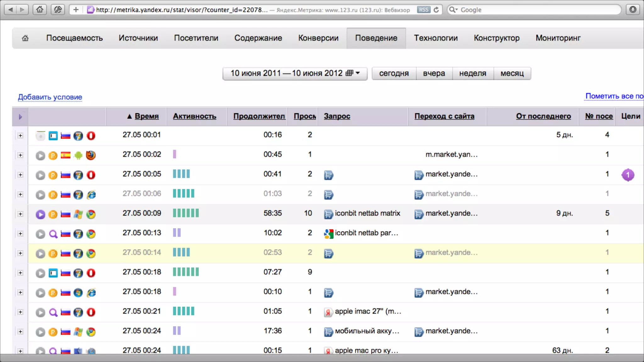The image size is (644, 362).
Task: Click the Добавить условие link
Action: [50, 97]
